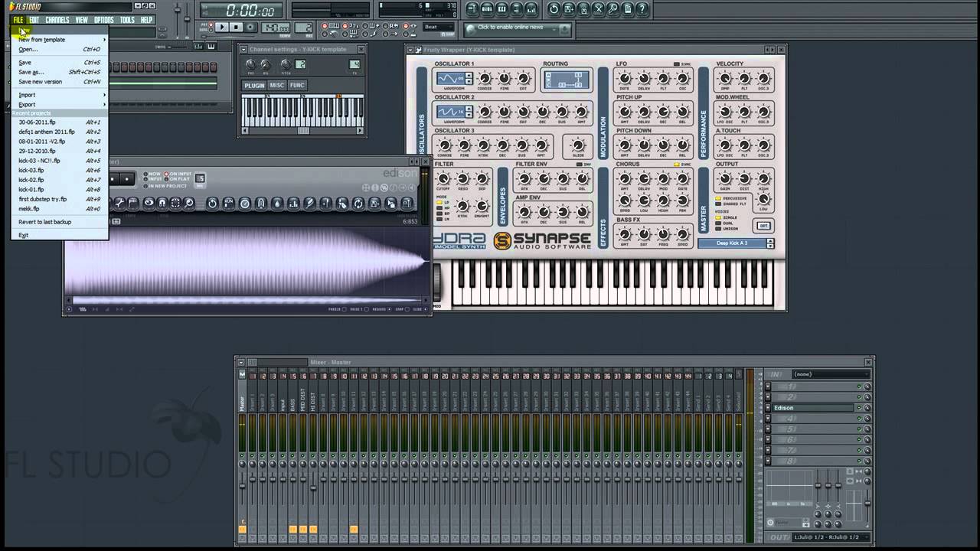Click Edison's blur water-drop tool icon
The width and height of the screenshot is (980, 551).
(277, 204)
